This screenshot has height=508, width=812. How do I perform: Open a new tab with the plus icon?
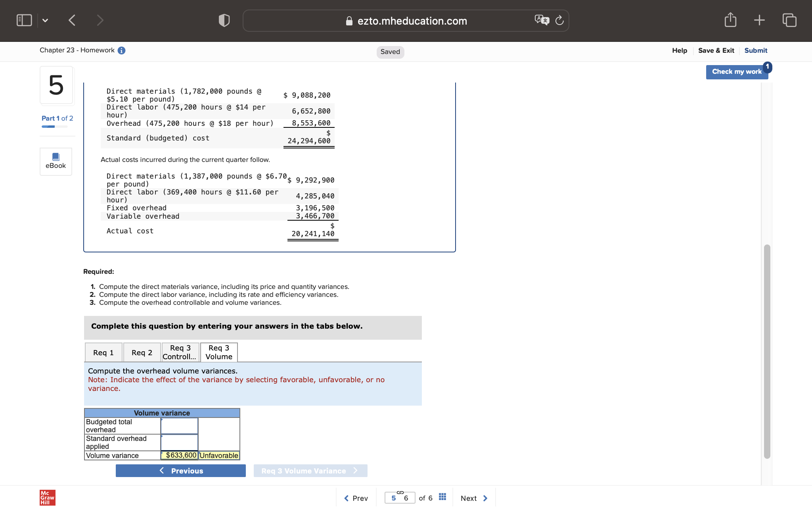[x=759, y=19]
